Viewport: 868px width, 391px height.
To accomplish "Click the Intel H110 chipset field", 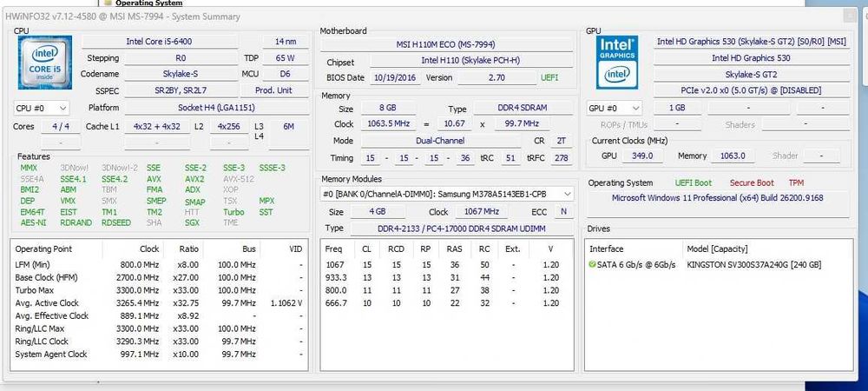I will coord(470,60).
